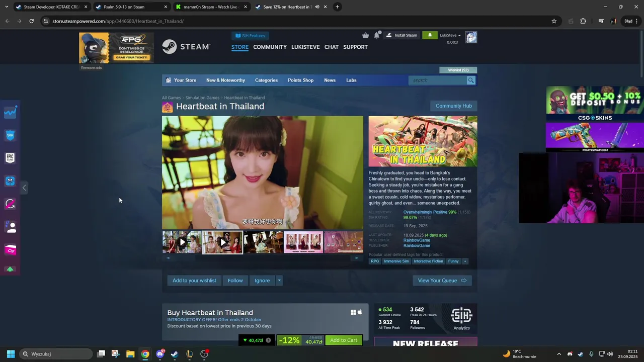
Task: Bookmark this page with the star icon
Action: tap(554, 21)
